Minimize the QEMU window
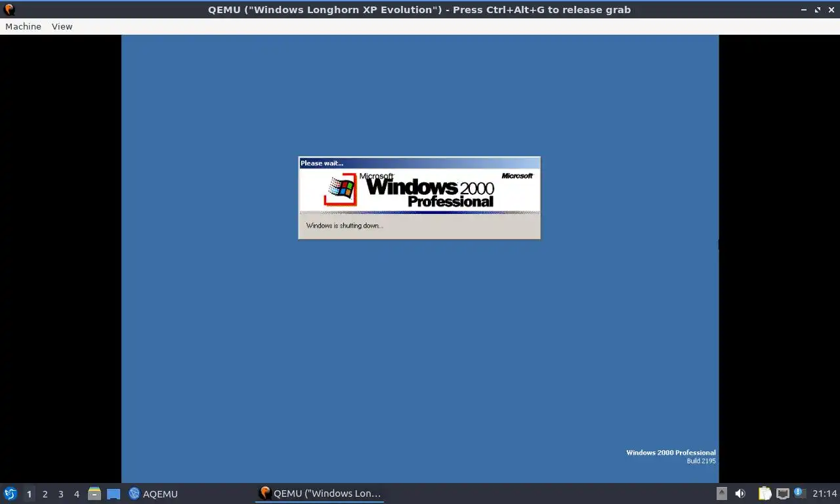 point(805,10)
